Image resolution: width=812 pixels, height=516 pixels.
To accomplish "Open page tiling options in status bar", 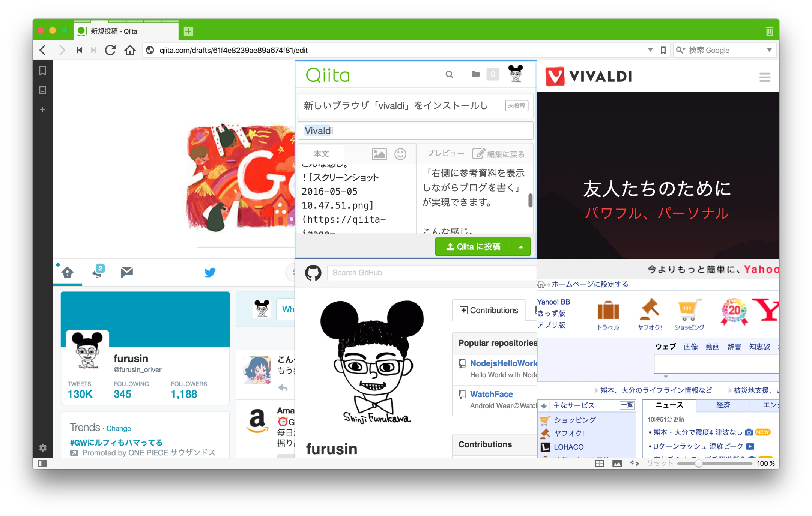I will [x=600, y=463].
